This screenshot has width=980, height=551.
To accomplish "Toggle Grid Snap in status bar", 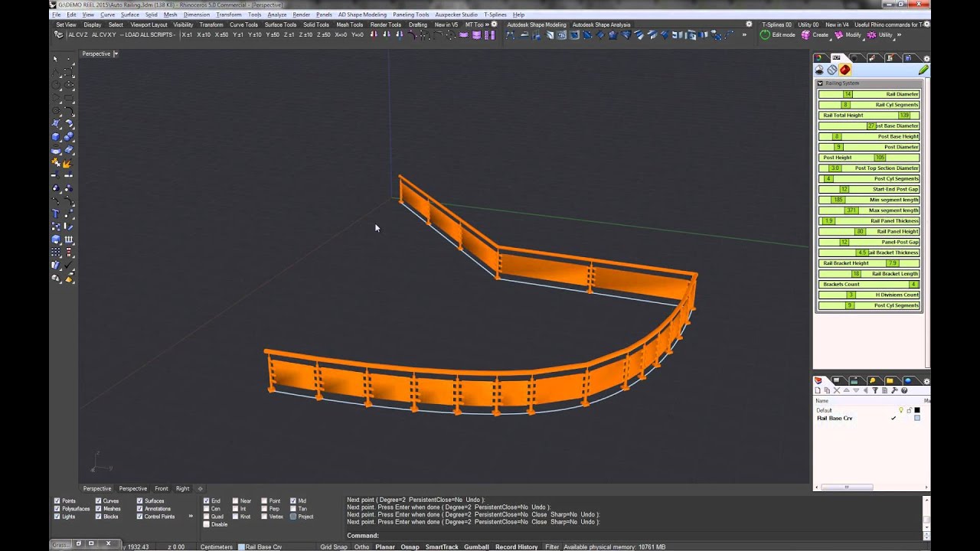I will click(x=333, y=547).
